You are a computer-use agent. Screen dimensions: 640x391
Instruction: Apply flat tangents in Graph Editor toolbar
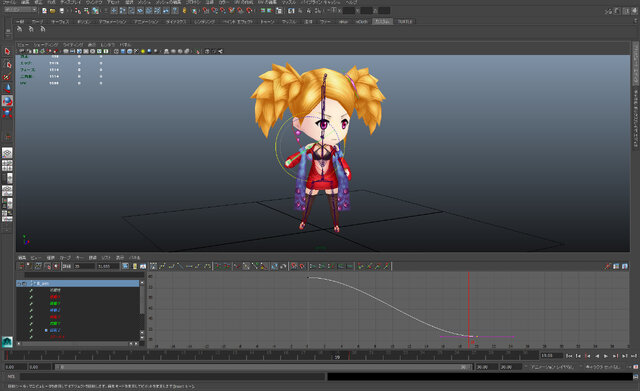pyautogui.click(x=189, y=266)
